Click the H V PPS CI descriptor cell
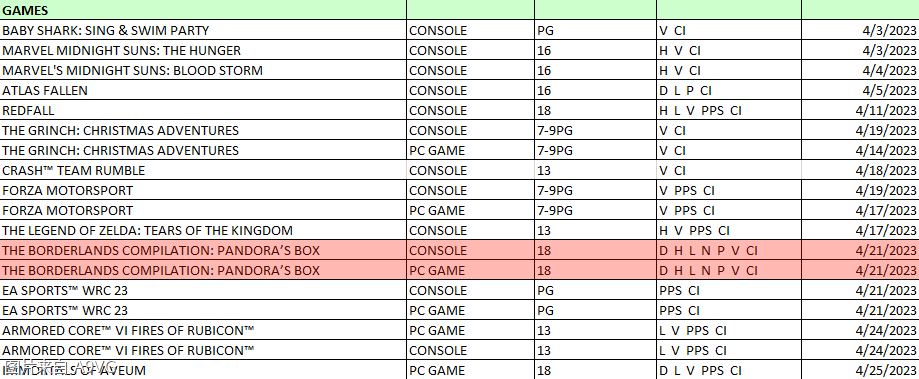 [729, 230]
